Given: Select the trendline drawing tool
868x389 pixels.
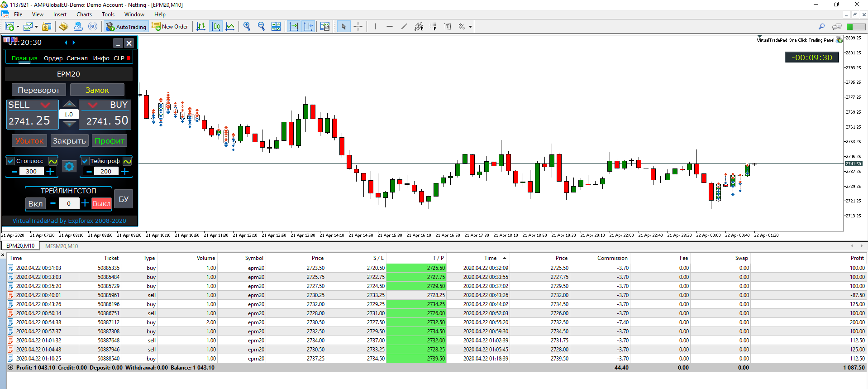Looking at the screenshot, I should [x=404, y=27].
